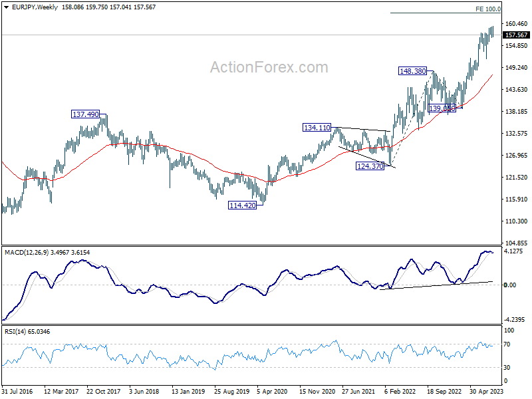Screen dimensions: 532x399
Task: Select the EURJPY,Weekly chart title
Action: [35, 7]
